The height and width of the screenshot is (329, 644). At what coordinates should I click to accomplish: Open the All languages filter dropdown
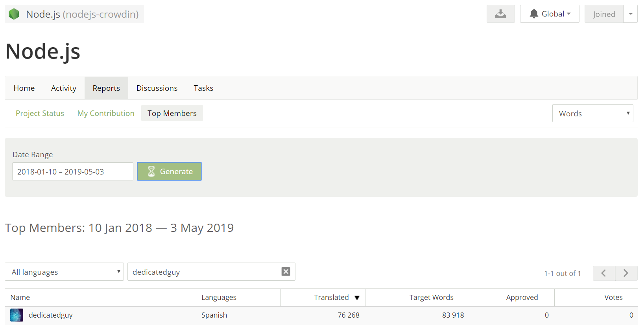tap(64, 272)
